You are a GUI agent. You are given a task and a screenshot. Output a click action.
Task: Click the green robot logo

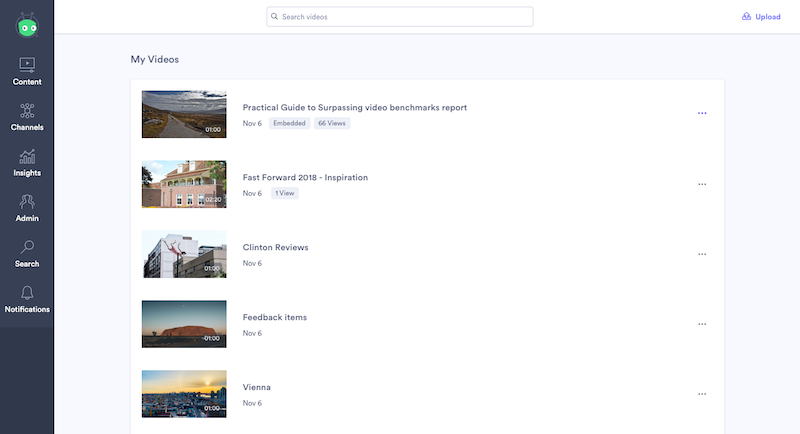point(27,25)
